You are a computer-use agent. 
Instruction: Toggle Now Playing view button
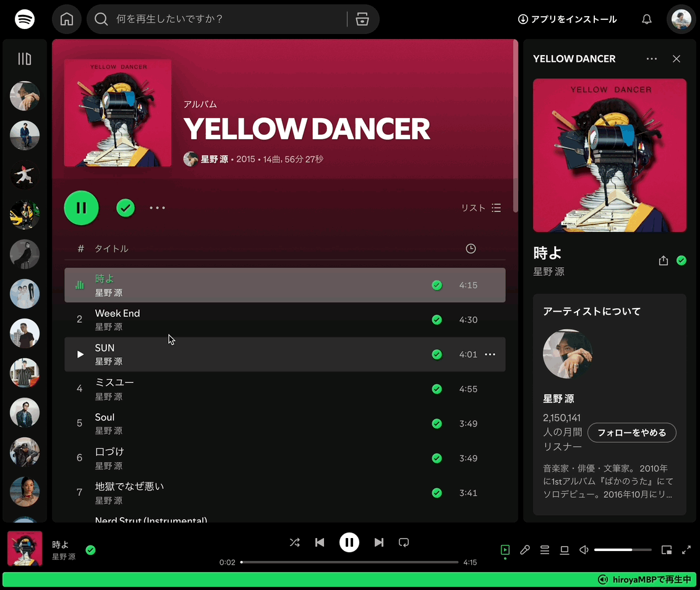tap(505, 550)
